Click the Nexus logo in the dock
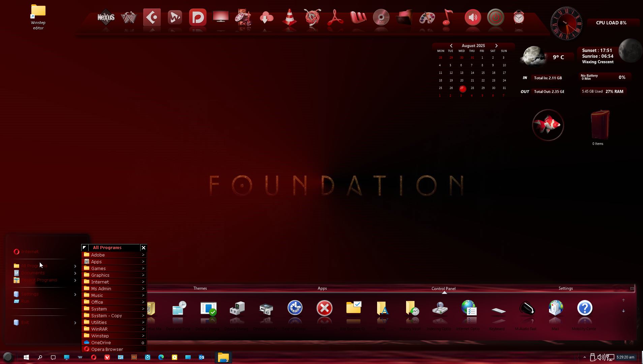This screenshot has height=364, width=643. [106, 17]
